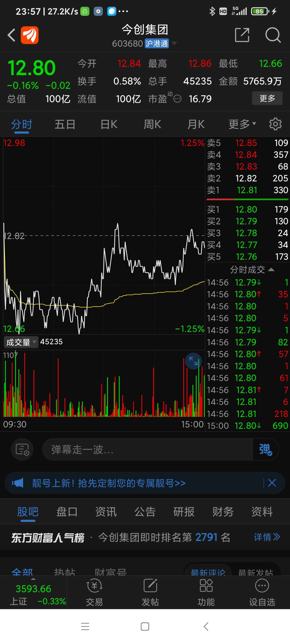Tap the share icon in header
Viewport: 290px width, 644px height.
coord(242,35)
